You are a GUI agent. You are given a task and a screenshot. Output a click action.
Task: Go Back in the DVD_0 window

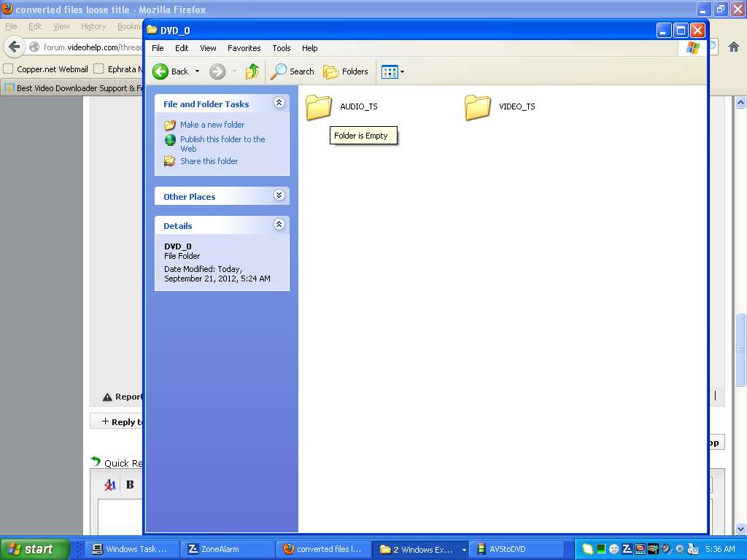tap(171, 71)
